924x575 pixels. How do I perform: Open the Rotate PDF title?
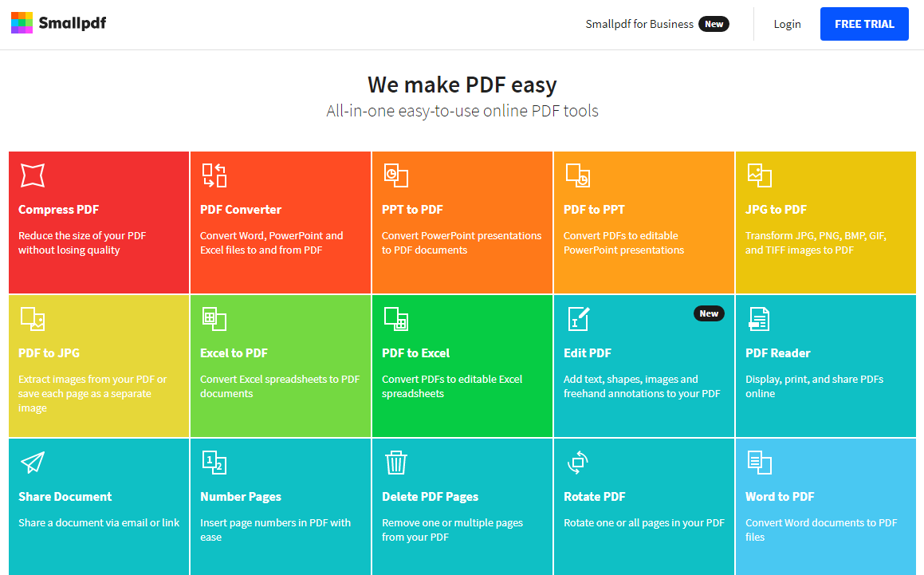pyautogui.click(x=595, y=497)
